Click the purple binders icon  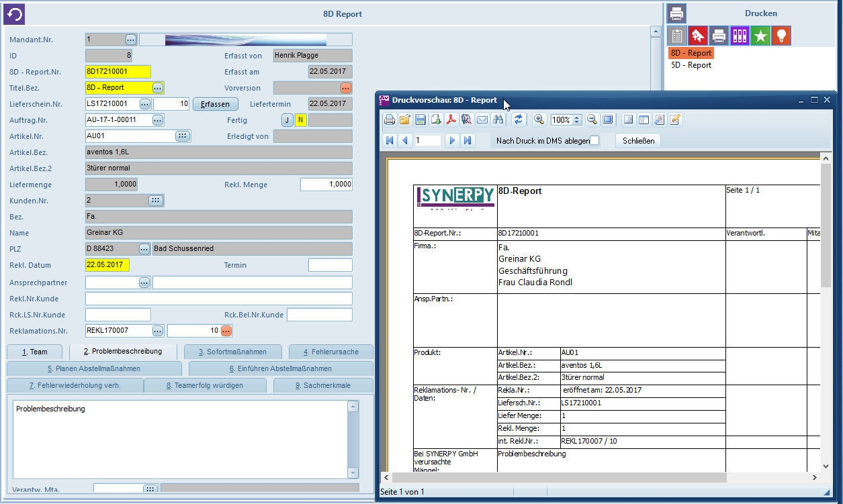(x=740, y=36)
